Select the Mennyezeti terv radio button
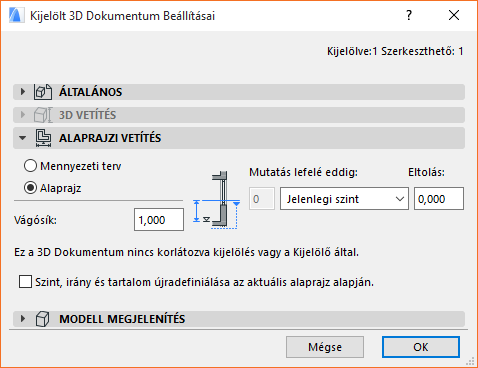The image size is (478, 368). 30,166
